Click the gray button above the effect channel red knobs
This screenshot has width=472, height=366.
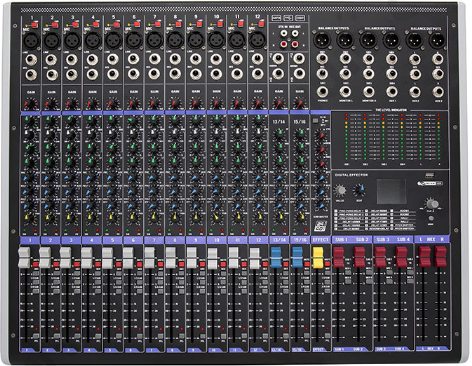click(315, 120)
